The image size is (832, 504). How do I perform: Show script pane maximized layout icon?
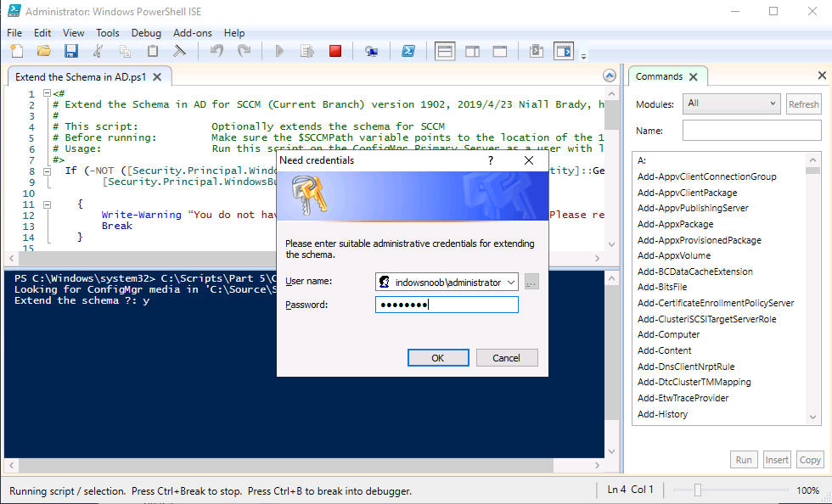coord(500,51)
